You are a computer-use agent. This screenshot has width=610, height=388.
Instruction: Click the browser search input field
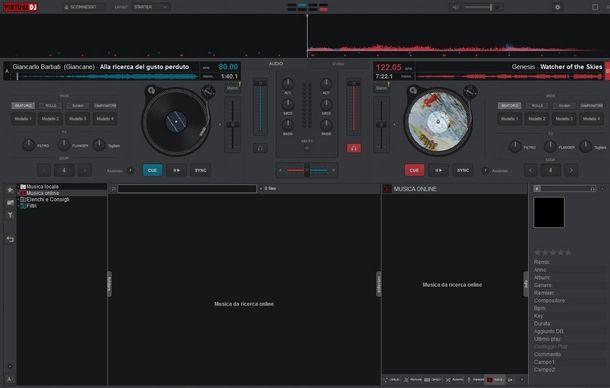[x=187, y=189]
